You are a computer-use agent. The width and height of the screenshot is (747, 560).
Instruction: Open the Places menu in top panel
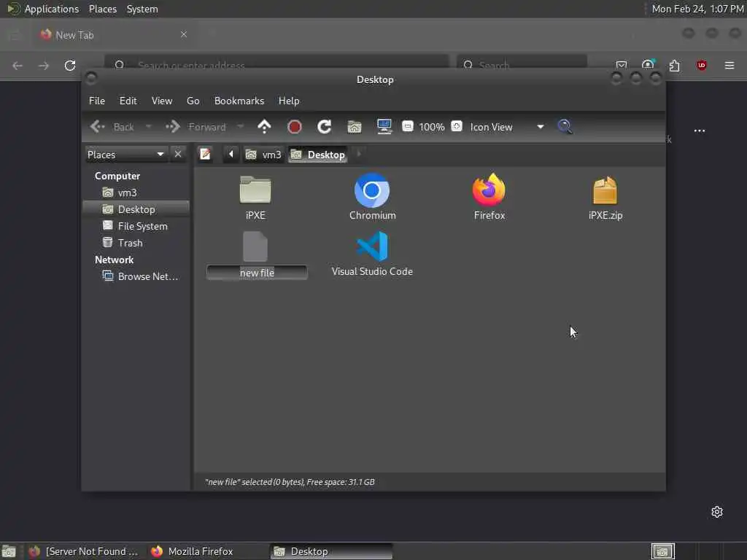(102, 9)
